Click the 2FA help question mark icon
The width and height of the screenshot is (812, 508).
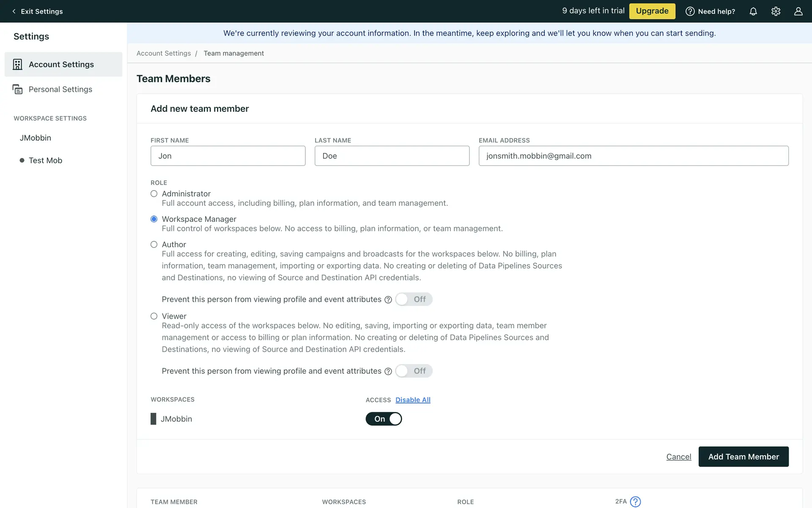pyautogui.click(x=635, y=502)
